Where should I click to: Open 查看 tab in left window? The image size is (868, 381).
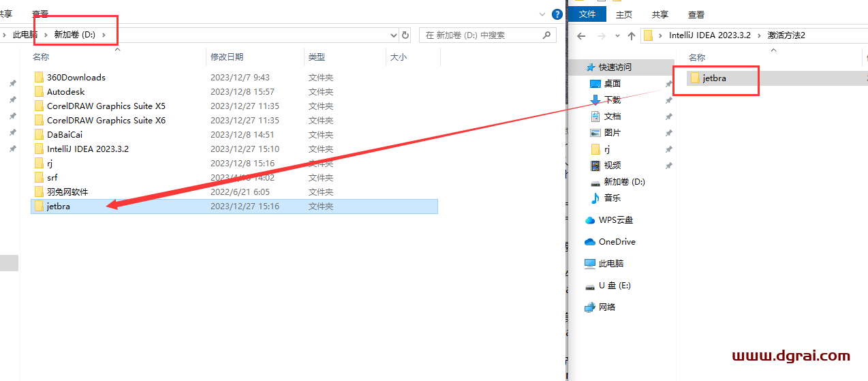(x=40, y=14)
